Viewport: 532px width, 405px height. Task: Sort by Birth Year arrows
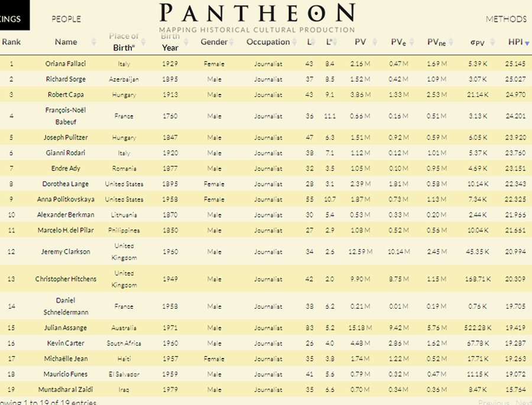click(186, 42)
